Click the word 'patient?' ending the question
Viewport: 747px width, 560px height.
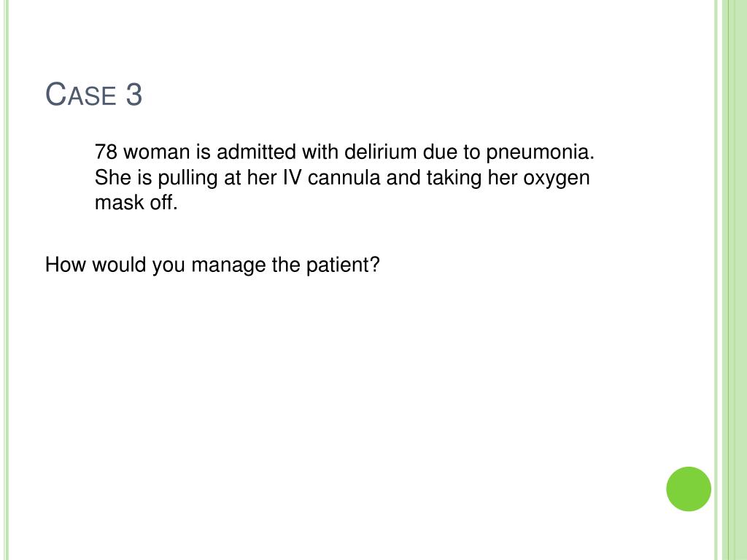click(x=343, y=265)
